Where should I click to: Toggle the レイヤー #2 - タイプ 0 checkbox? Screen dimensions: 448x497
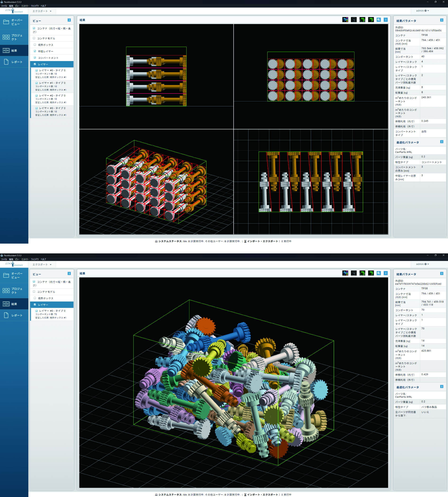click(x=37, y=95)
